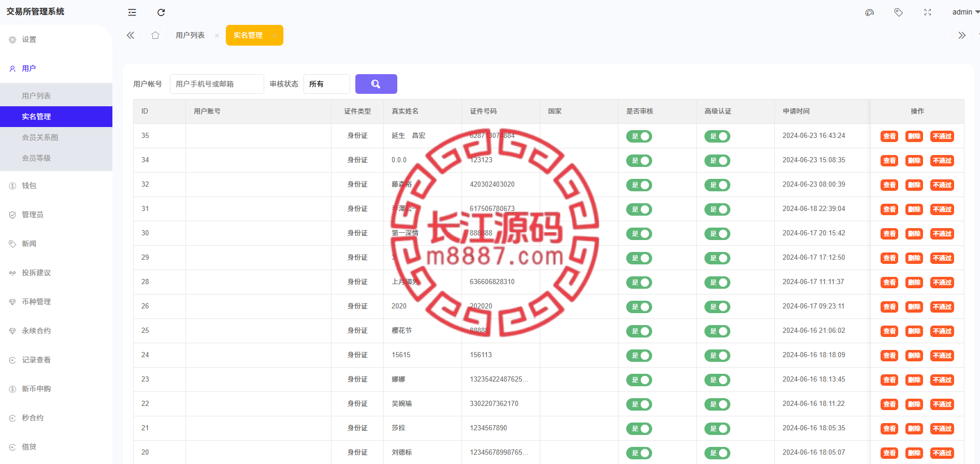This screenshot has width=980, height=464.
Task: Open the admin user dropdown
Action: pos(965,12)
